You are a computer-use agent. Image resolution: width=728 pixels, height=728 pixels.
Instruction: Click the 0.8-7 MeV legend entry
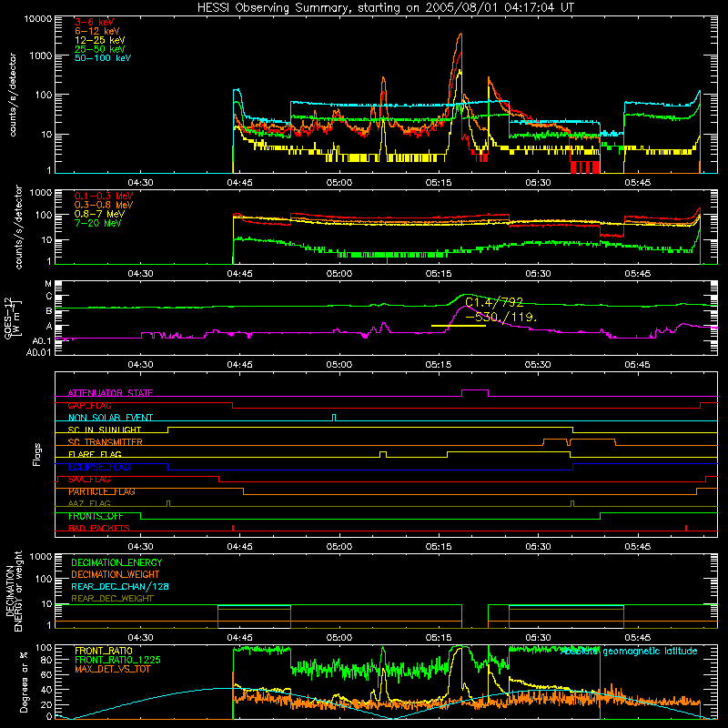coord(100,214)
